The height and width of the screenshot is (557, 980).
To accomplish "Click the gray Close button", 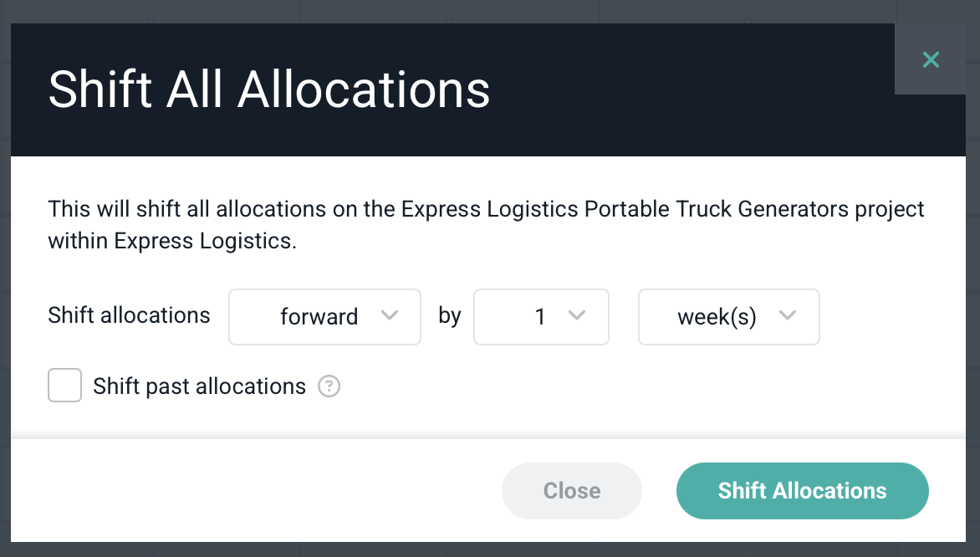I will pyautogui.click(x=571, y=491).
